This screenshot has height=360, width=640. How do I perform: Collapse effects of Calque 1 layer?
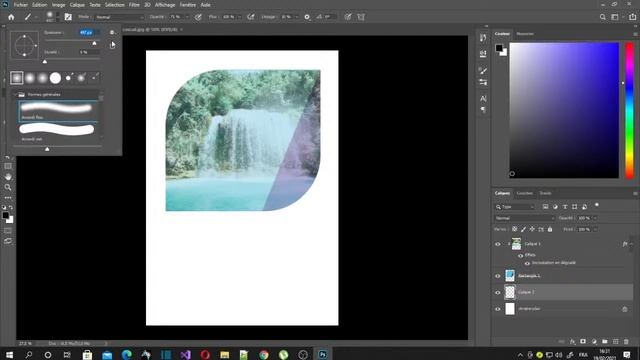[631, 244]
